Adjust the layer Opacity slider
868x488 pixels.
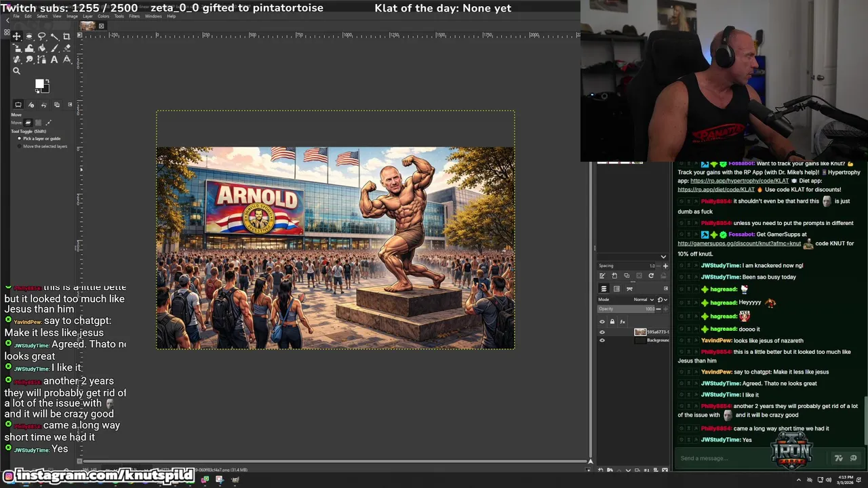point(627,309)
